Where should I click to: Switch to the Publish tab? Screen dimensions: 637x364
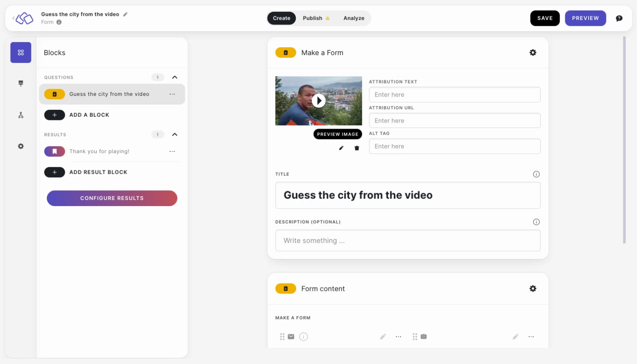click(x=316, y=18)
